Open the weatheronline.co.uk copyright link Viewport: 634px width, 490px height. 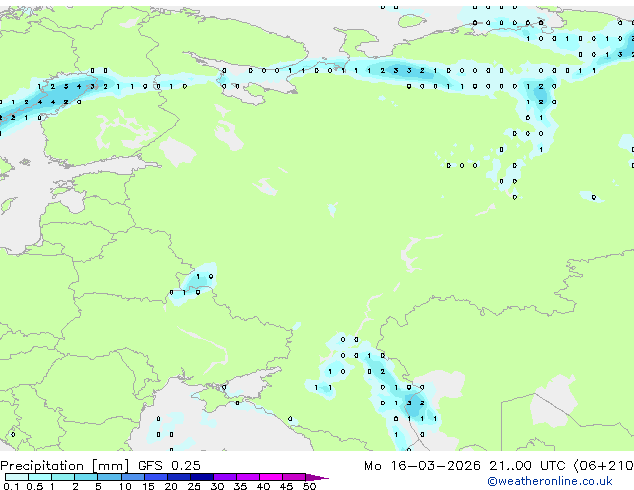pyautogui.click(x=550, y=481)
